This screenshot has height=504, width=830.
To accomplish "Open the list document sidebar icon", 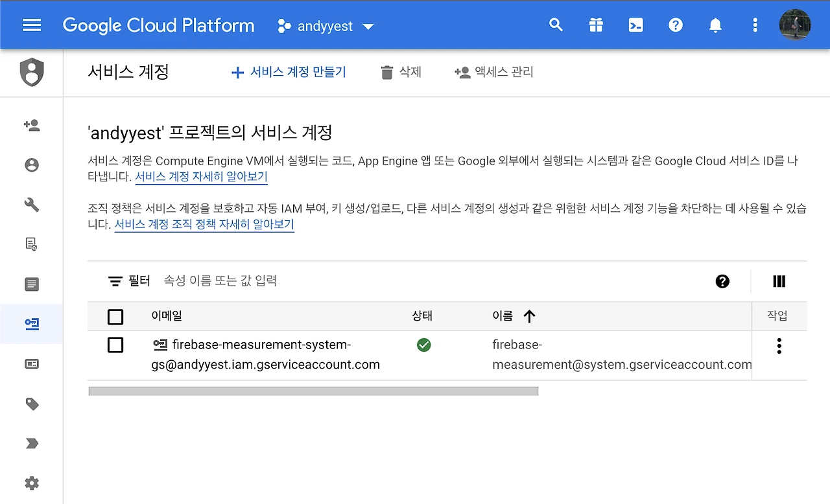I will [32, 284].
